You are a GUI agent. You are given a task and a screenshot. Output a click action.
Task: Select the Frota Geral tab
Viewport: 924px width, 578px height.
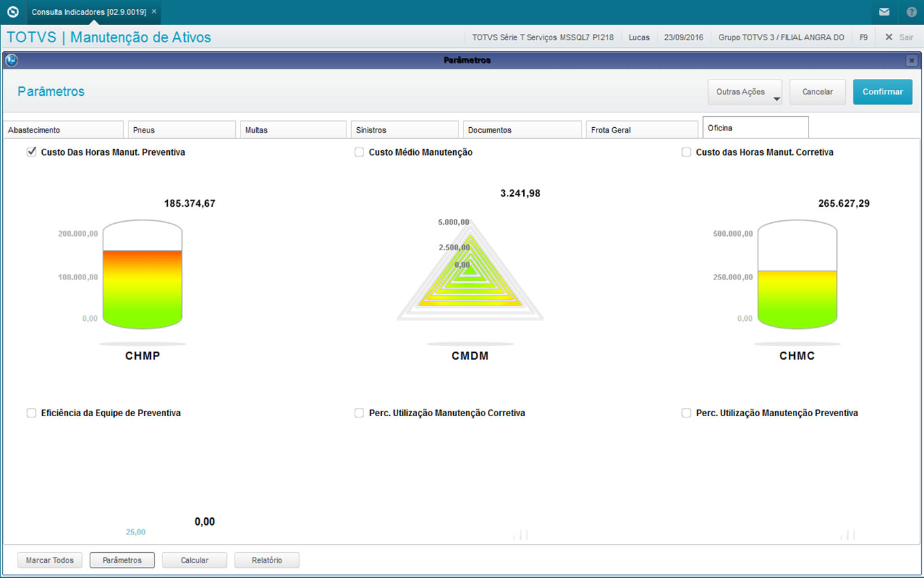pos(641,130)
